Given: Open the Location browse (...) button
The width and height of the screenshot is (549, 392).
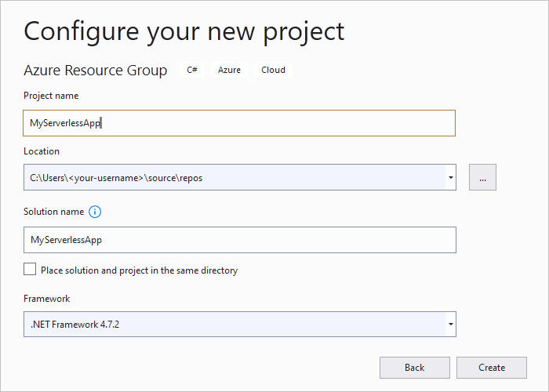Looking at the screenshot, I should [482, 178].
